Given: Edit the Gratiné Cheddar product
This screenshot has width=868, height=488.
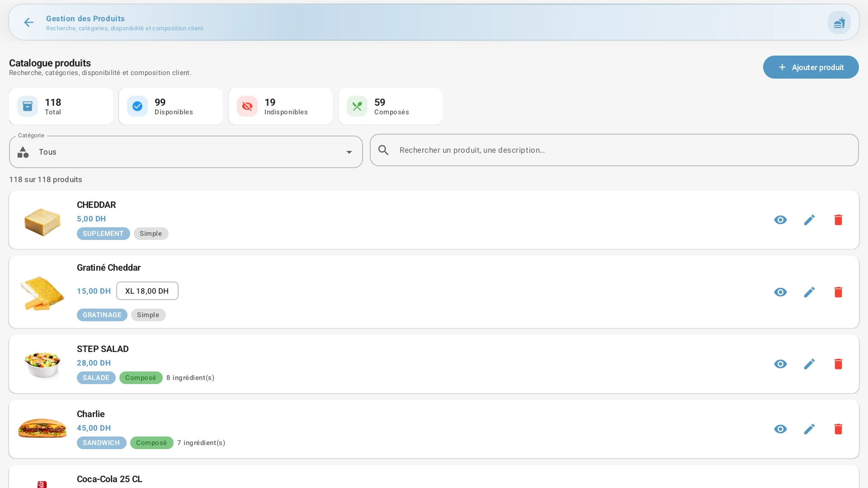Looking at the screenshot, I should click(809, 292).
